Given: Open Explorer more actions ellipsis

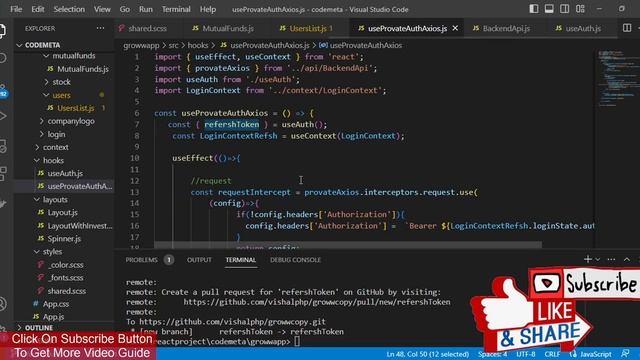Looking at the screenshot, I should pos(100,28).
